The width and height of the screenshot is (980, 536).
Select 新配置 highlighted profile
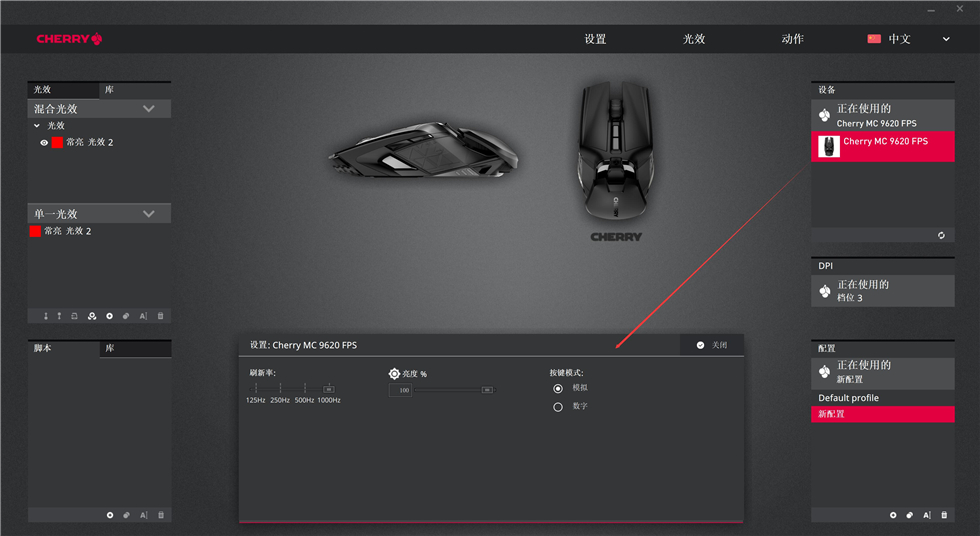click(x=882, y=414)
